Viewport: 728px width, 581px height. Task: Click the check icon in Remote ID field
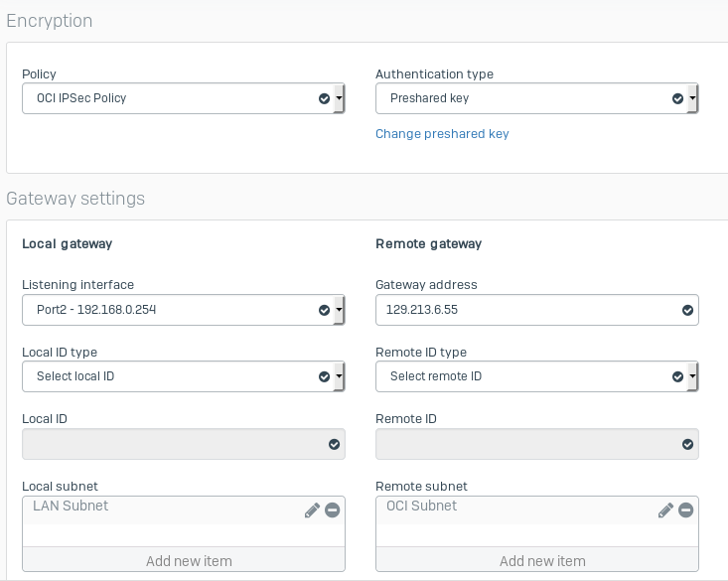click(687, 444)
